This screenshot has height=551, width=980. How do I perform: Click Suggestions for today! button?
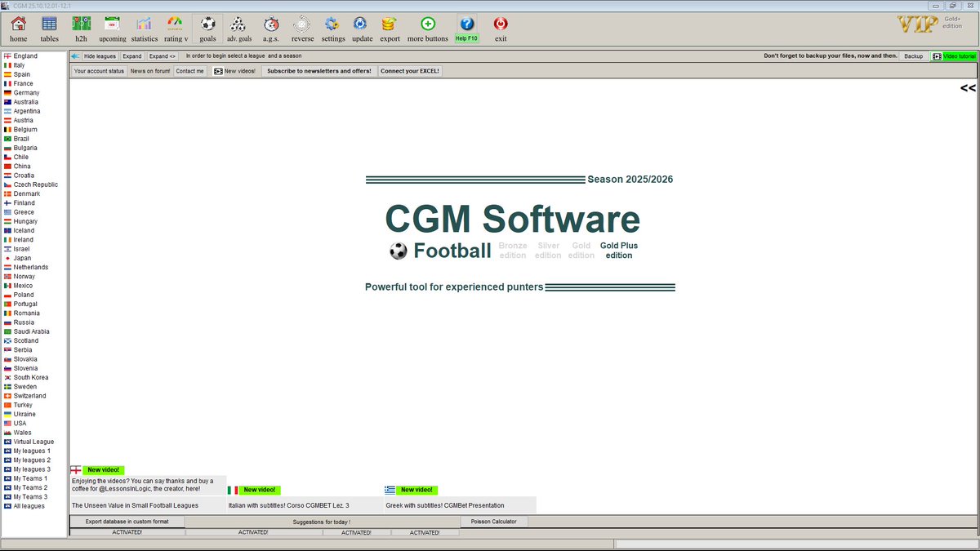coord(322,522)
